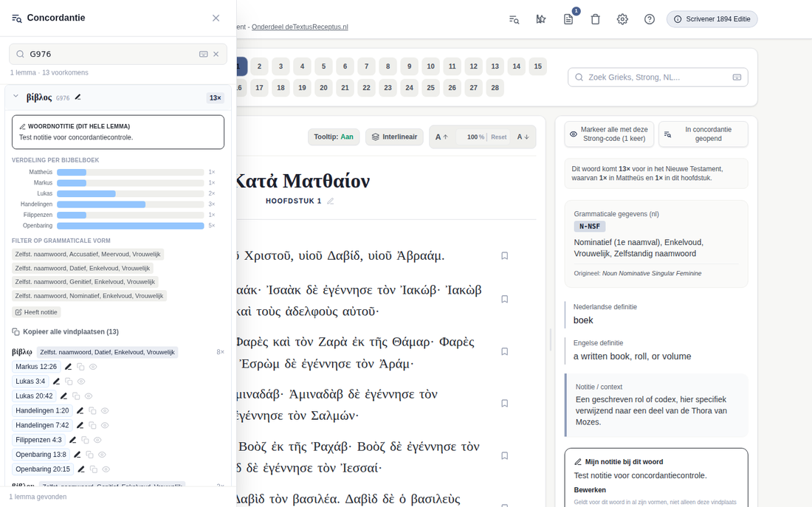
Task: Filter by the Nominatief, Enkelvoud, Vrouwelijk form
Action: coord(89,296)
